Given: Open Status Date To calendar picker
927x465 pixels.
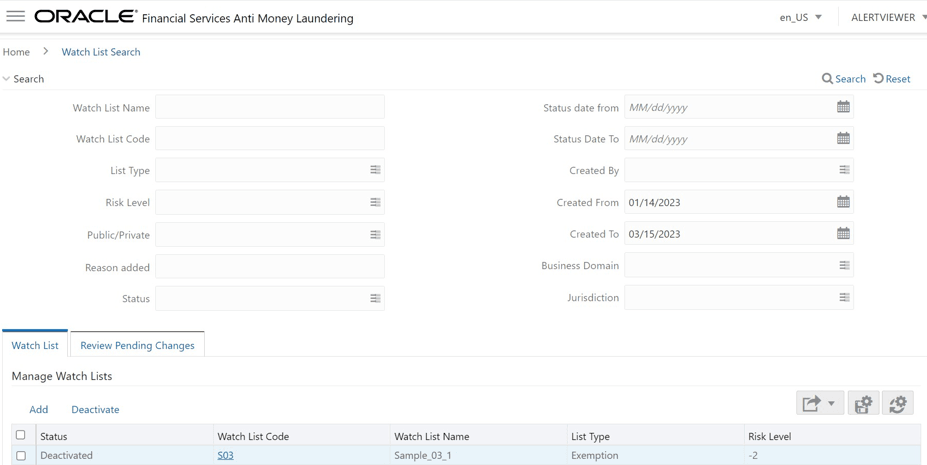Looking at the screenshot, I should (x=843, y=138).
